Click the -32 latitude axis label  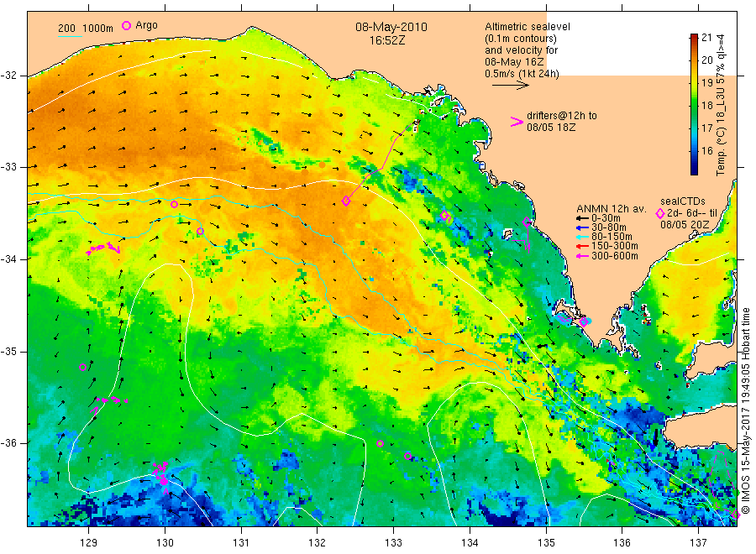point(8,76)
